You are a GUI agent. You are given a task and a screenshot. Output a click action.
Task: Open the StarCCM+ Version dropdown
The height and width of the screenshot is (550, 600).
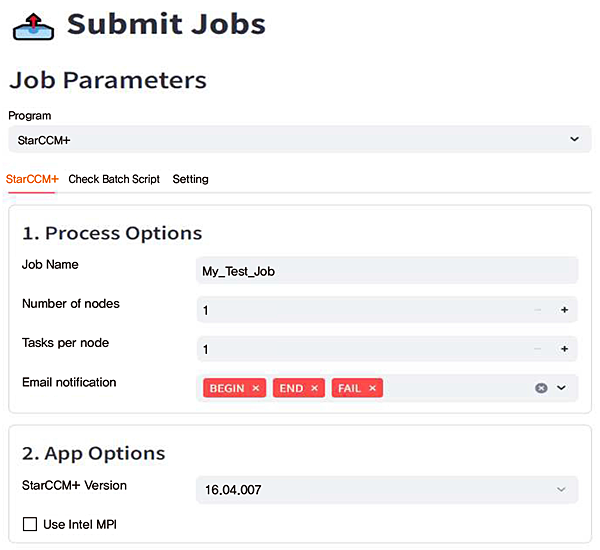click(387, 490)
